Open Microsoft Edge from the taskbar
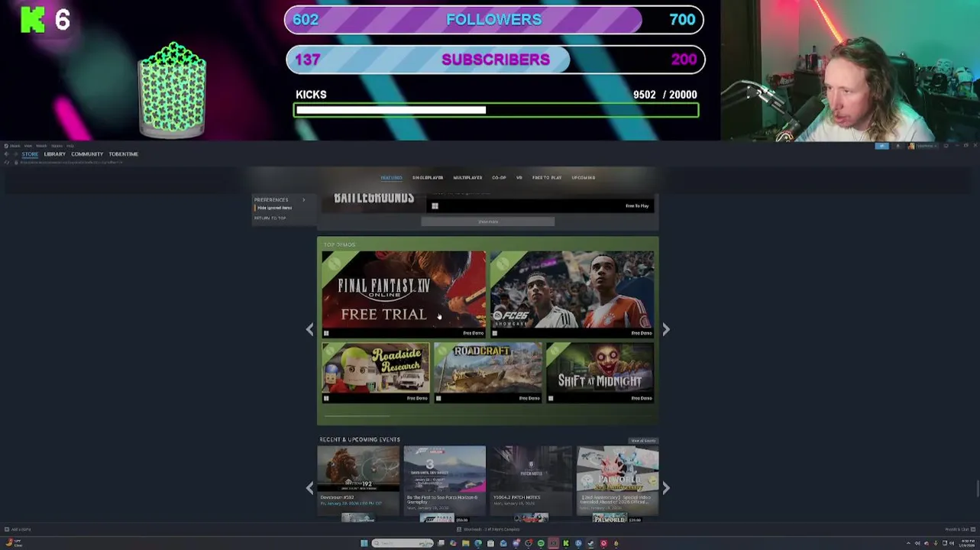This screenshot has height=550, width=980. 478,543
